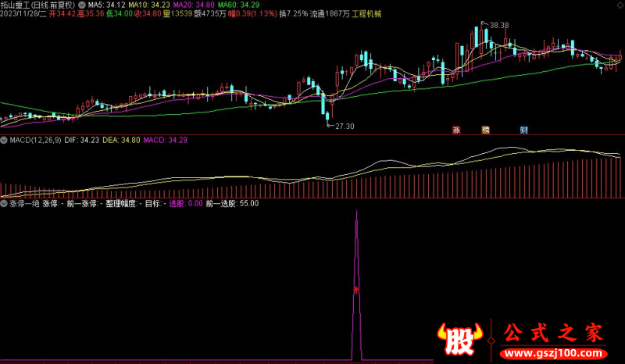This screenshot has height=364, width=625.
Task: Click the high price 高35.36
Action: tap(91, 14)
